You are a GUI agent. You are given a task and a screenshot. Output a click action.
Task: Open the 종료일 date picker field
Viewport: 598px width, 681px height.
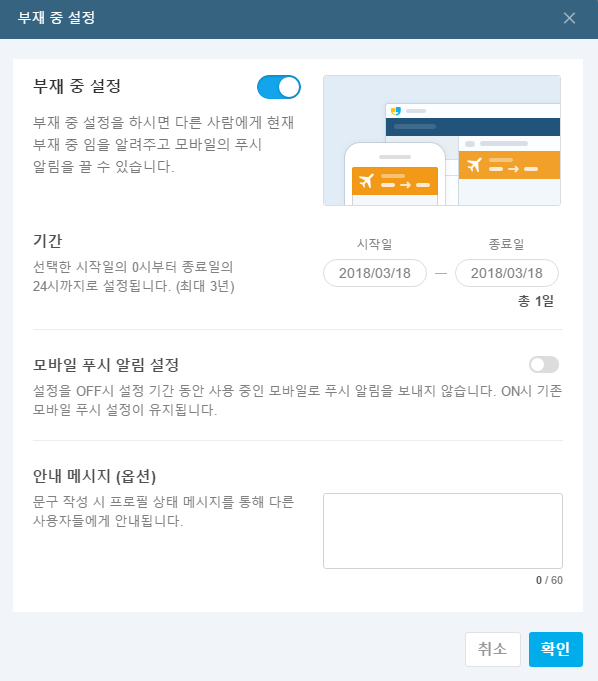507,273
